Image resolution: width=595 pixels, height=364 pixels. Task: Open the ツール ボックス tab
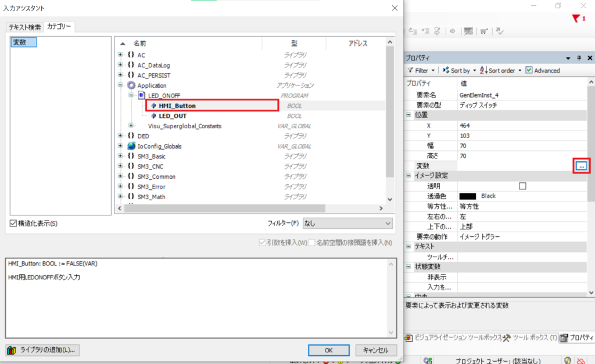click(x=530, y=337)
